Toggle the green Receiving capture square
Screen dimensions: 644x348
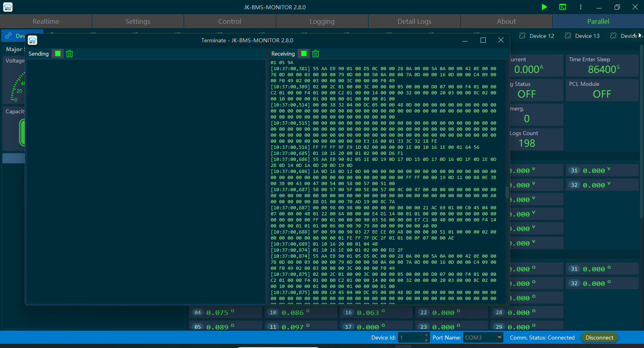(304, 54)
